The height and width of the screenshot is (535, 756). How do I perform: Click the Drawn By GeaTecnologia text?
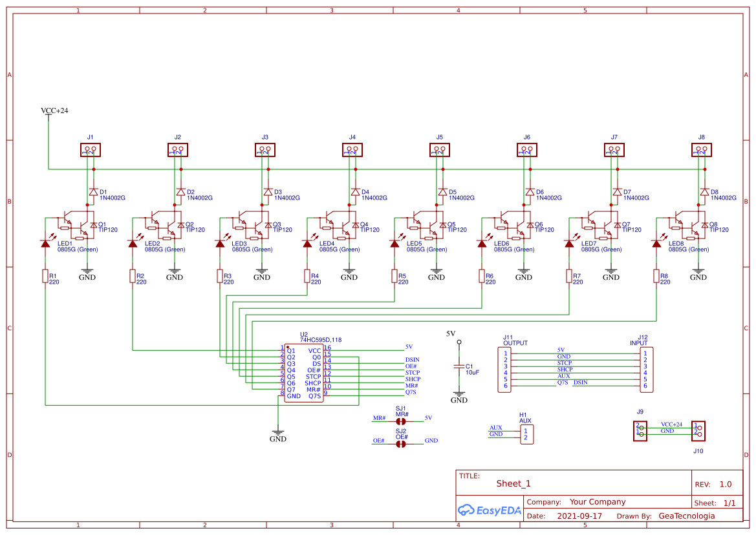(687, 516)
